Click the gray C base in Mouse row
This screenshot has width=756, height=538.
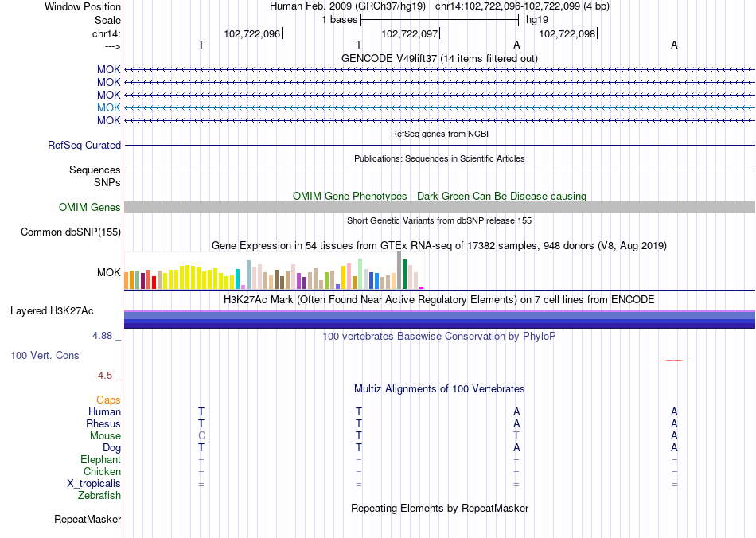pos(201,436)
